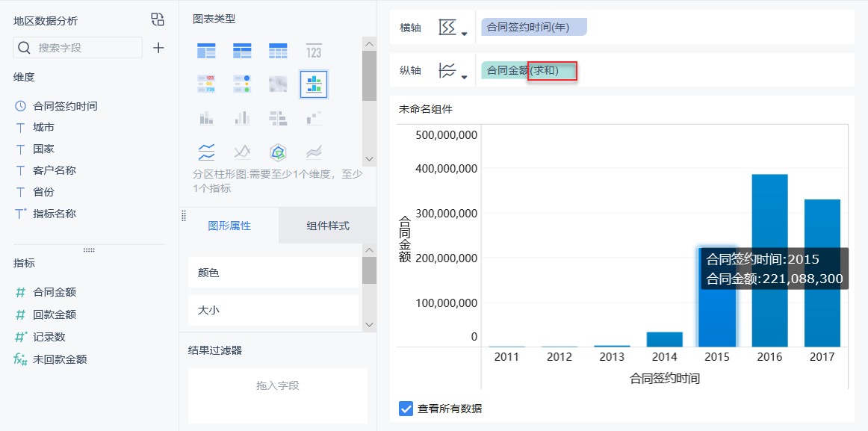The image size is (868, 431).
Task: Switch to the 组件样式 tab
Action: (328, 226)
